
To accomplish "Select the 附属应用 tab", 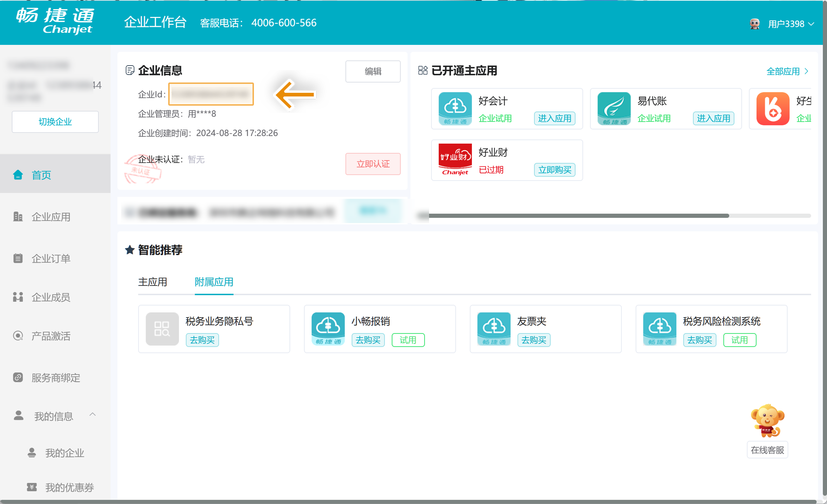I will click(214, 282).
